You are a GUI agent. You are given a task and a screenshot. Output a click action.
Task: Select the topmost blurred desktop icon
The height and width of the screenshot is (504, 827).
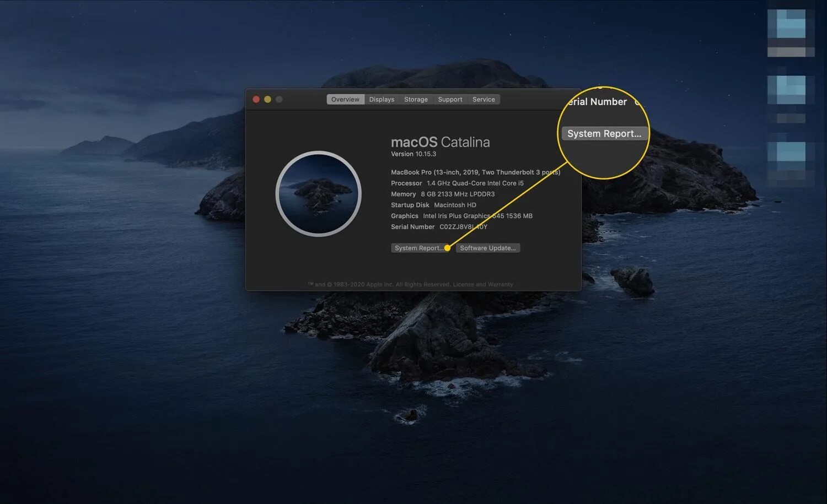(x=791, y=32)
